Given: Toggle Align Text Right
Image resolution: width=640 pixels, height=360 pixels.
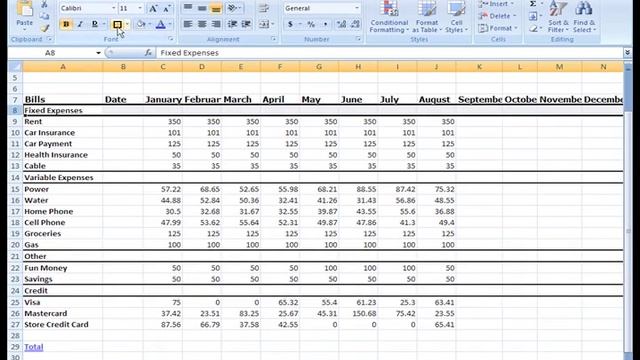Looking at the screenshot, I should (216, 24).
